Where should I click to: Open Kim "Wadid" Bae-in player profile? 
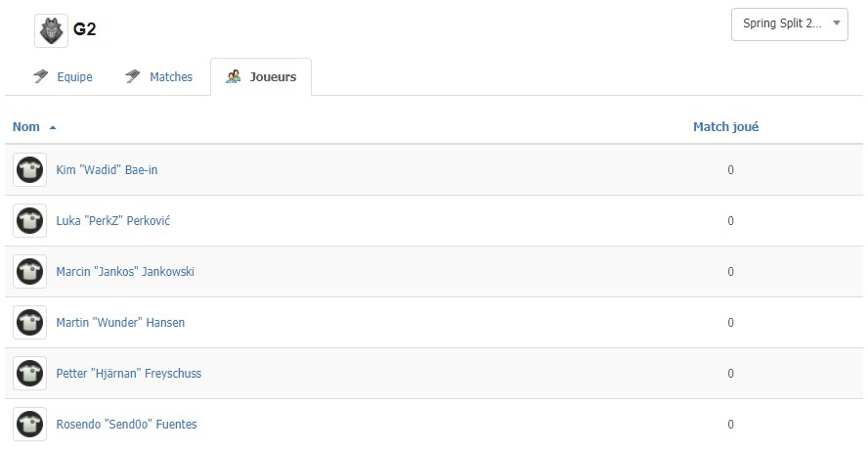(x=107, y=170)
